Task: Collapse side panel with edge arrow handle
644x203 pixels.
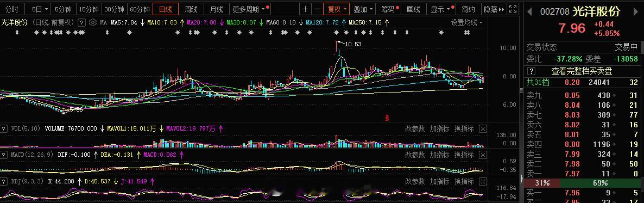Action: pyautogui.click(x=522, y=179)
